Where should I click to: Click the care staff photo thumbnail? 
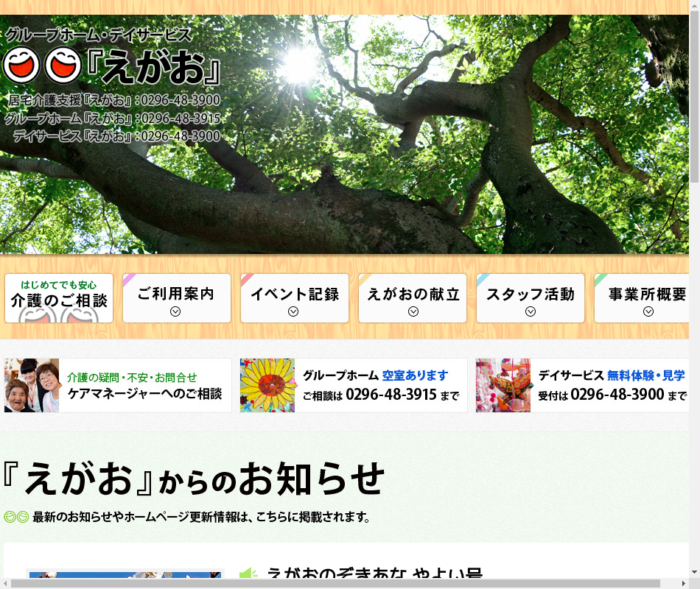tap(32, 385)
